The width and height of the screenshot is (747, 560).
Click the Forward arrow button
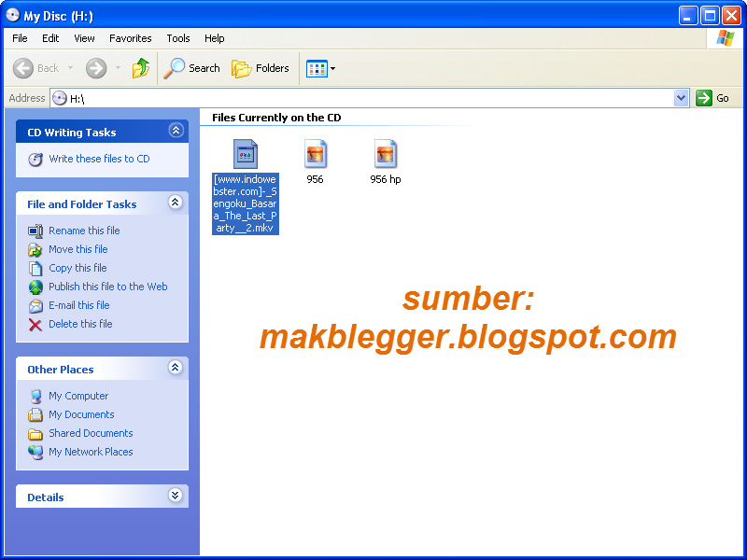pos(96,68)
